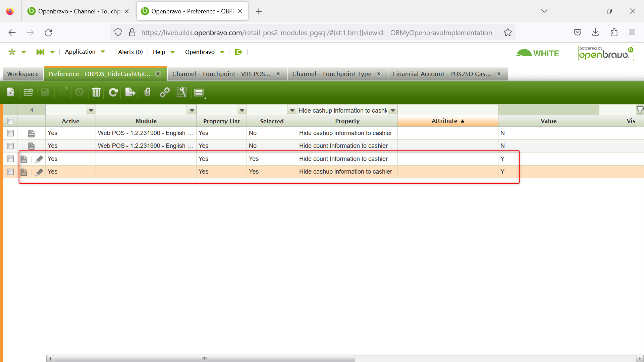Click the new row in grid icon

click(28, 92)
